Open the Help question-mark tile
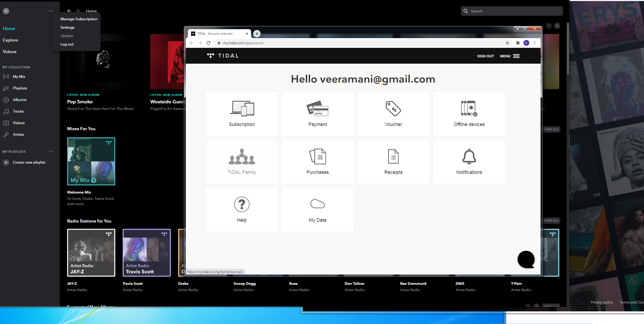 242,209
